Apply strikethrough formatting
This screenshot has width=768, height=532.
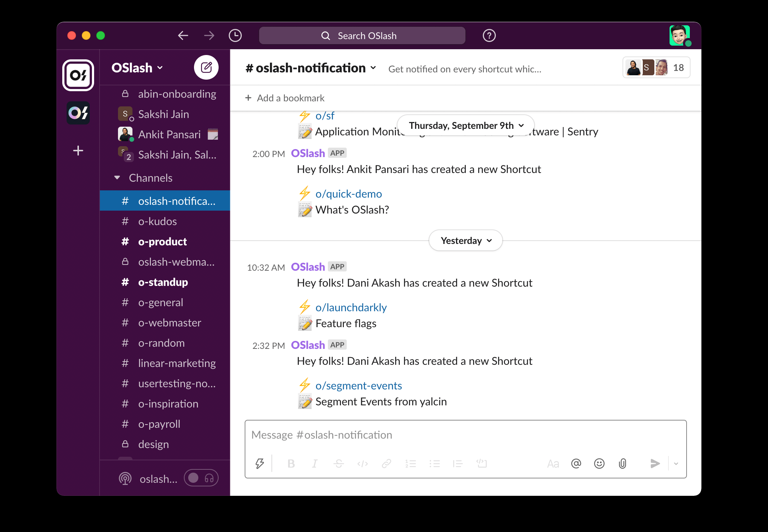pyautogui.click(x=339, y=464)
